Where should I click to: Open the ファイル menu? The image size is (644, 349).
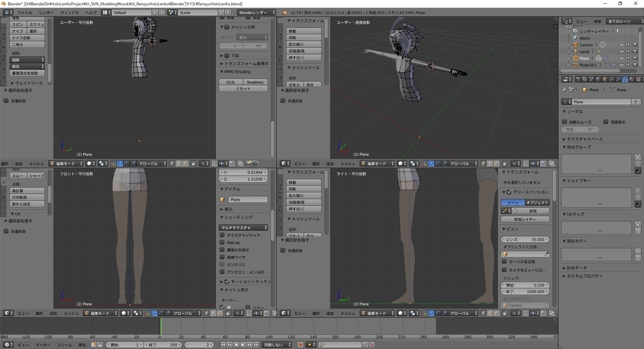click(x=25, y=13)
